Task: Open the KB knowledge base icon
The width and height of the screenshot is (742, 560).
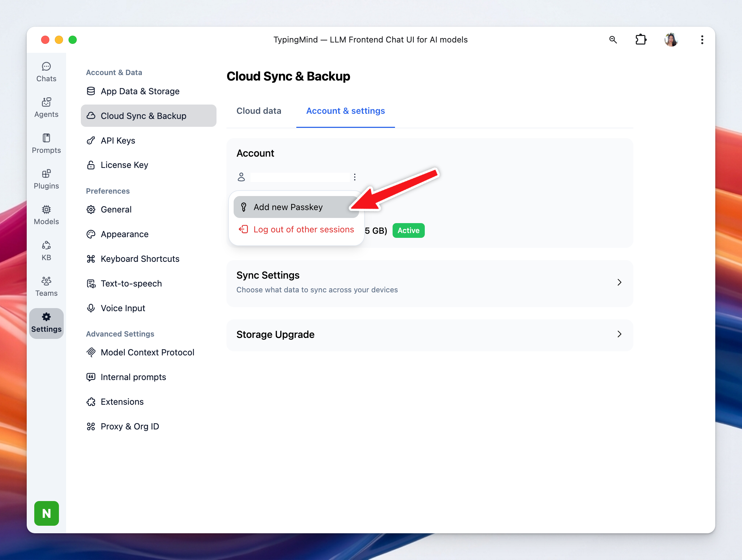Action: point(46,251)
